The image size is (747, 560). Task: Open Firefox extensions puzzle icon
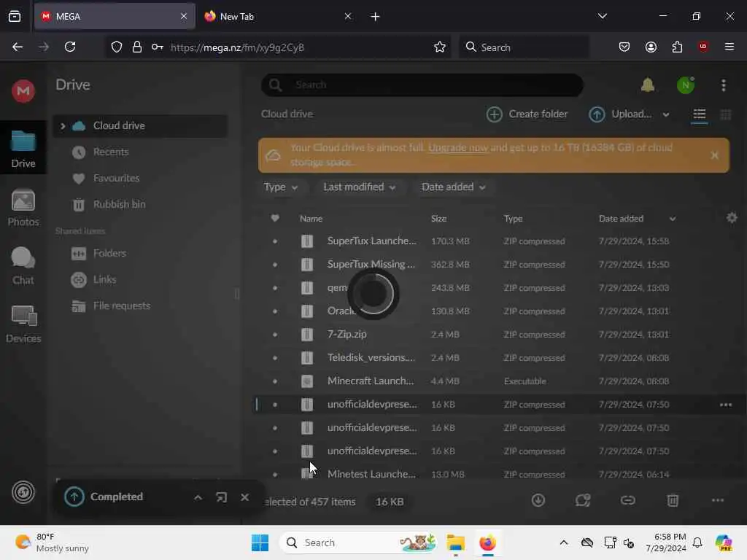tap(677, 47)
